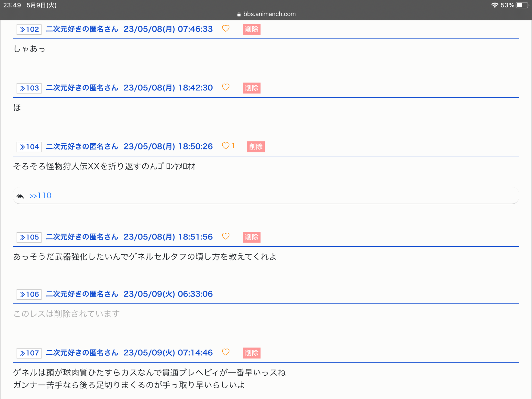Image resolution: width=532 pixels, height=399 pixels.
Task: Tap the heart icon on post 103
Action: click(x=226, y=87)
